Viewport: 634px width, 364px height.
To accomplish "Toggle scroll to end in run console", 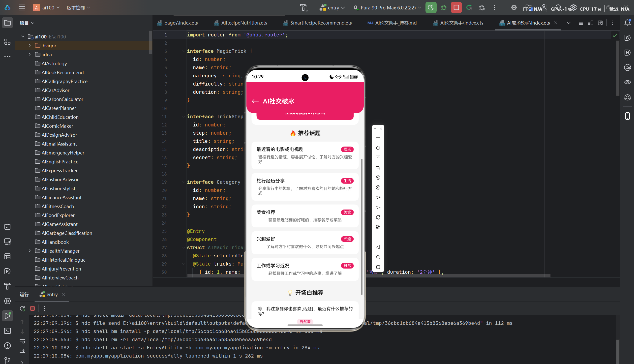I will [22, 351].
